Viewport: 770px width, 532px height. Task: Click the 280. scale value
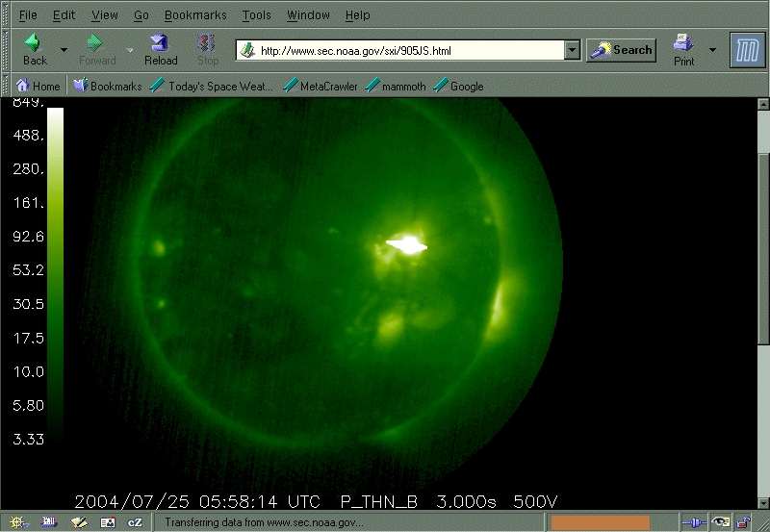coord(29,168)
